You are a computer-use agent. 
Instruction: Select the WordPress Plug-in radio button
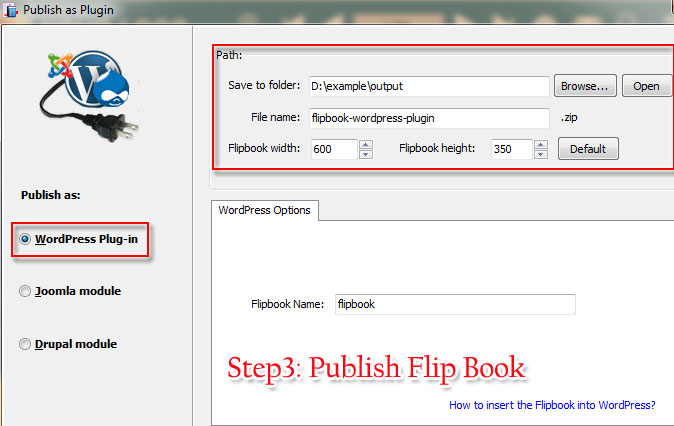point(25,239)
